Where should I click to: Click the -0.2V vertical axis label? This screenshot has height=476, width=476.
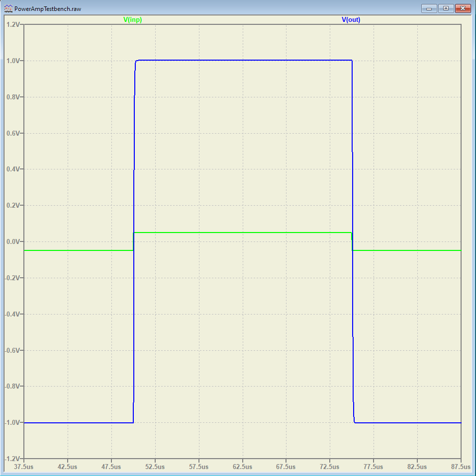point(12,278)
